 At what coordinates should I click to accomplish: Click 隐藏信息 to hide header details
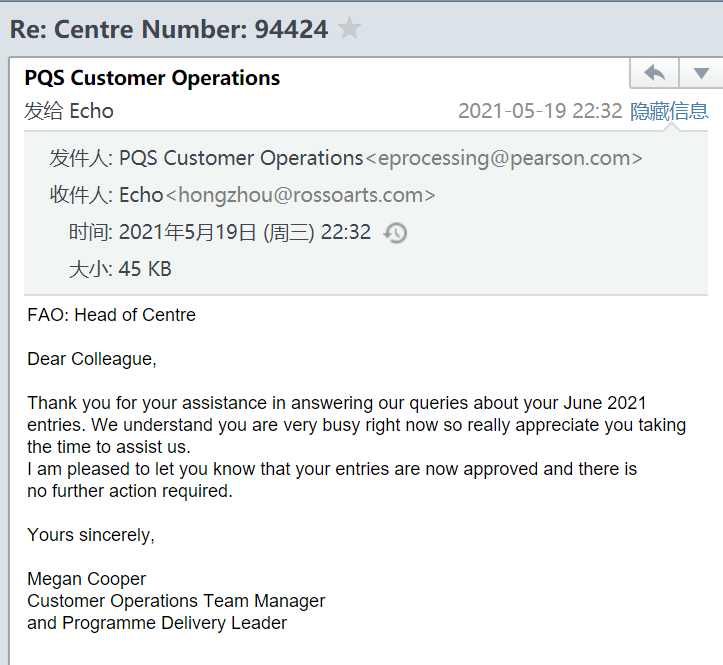tap(669, 111)
